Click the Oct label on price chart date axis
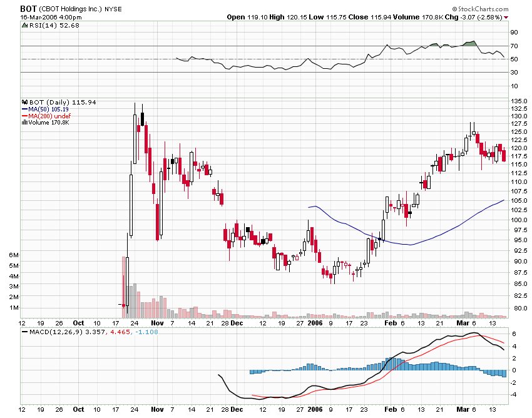 tap(78, 323)
